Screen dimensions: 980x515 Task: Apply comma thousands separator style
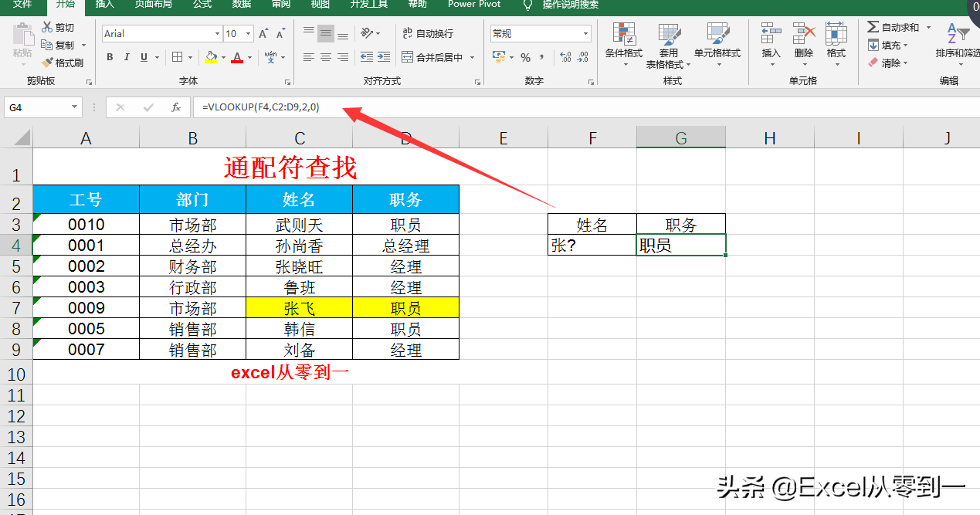click(542, 57)
